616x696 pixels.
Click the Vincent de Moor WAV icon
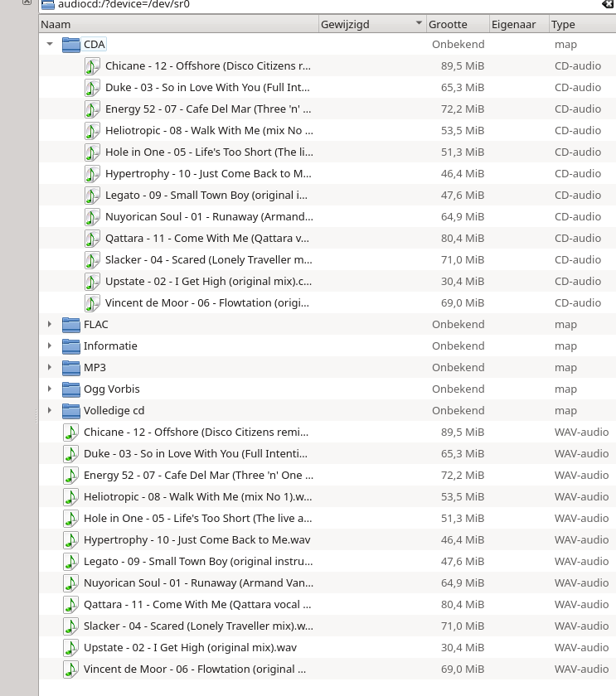point(70,669)
